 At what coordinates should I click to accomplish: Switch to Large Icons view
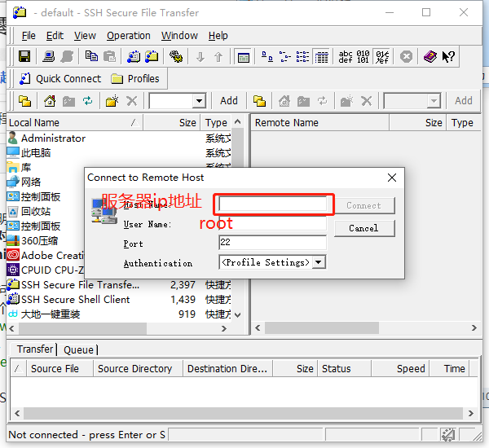267,57
